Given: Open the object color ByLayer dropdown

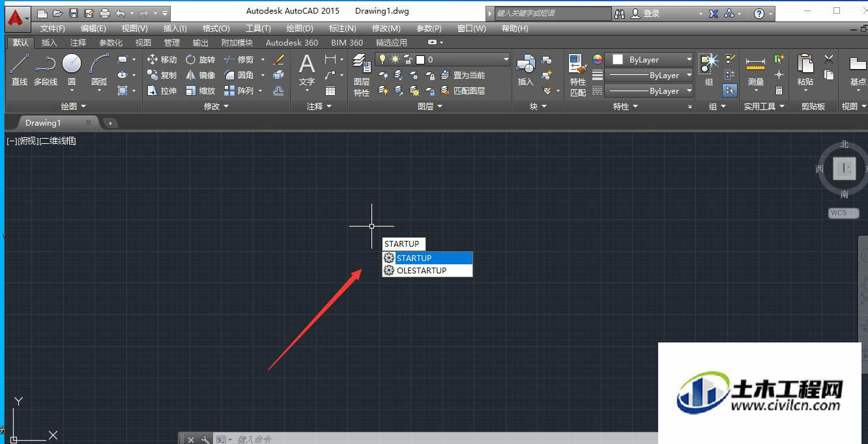Looking at the screenshot, I should tap(649, 59).
